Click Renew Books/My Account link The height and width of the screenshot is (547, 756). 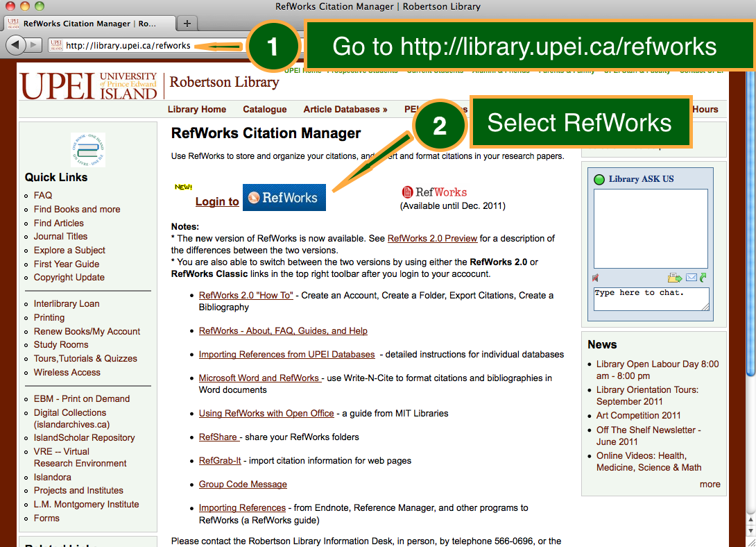(87, 331)
